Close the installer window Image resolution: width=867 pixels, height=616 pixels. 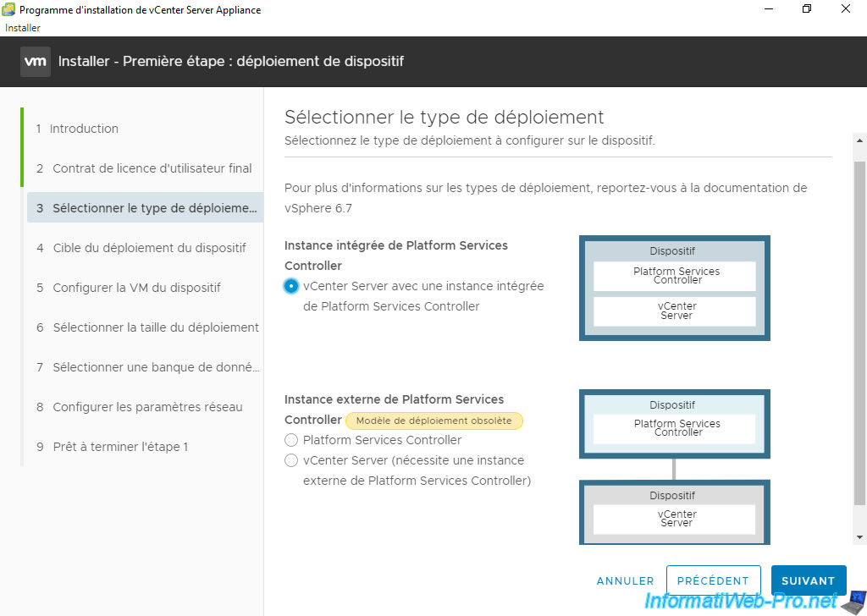pyautogui.click(x=846, y=8)
